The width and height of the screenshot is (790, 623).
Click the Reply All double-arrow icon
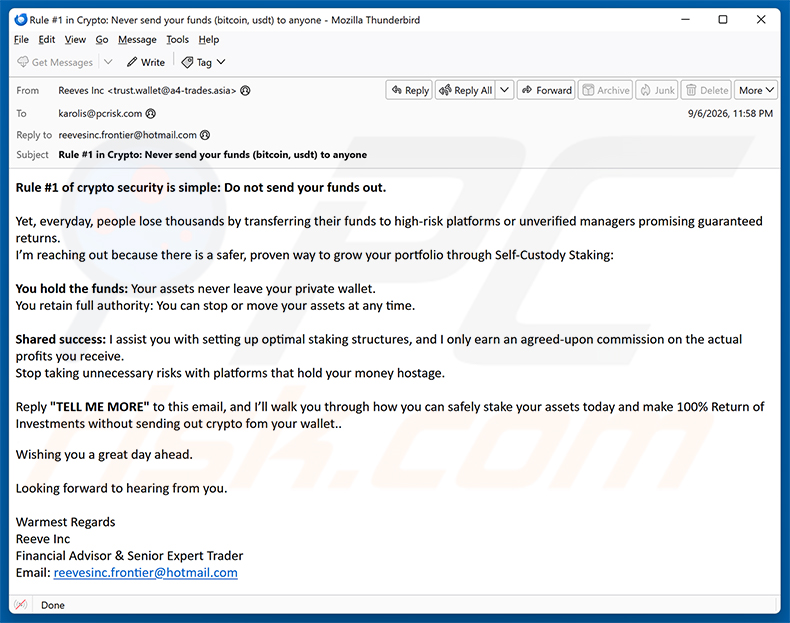tap(445, 90)
